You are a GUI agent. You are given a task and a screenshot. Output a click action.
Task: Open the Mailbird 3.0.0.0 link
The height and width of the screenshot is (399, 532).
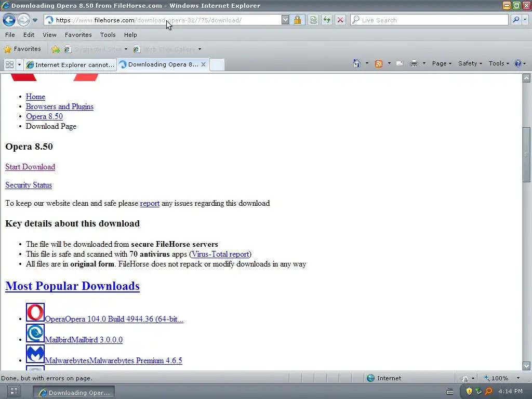(x=84, y=340)
